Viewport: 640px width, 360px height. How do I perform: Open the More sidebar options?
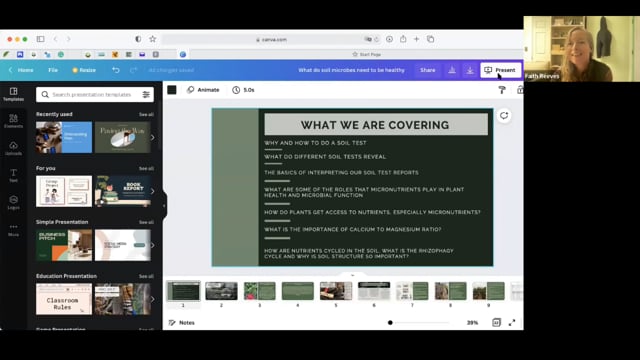13,230
